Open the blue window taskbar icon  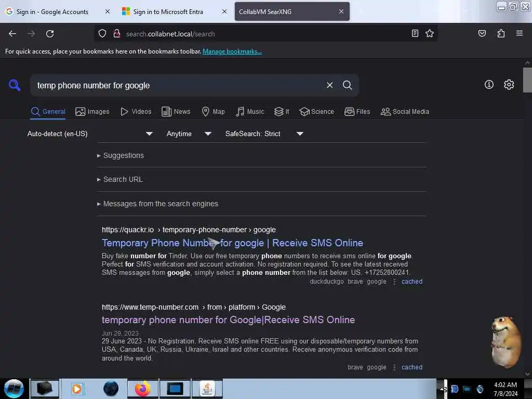pyautogui.click(x=175, y=389)
